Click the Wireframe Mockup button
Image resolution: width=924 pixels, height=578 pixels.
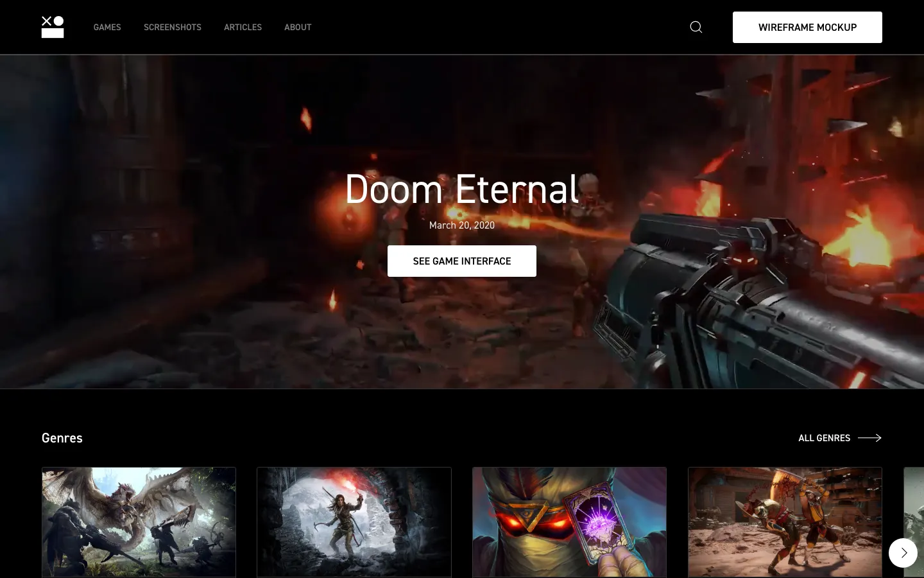[807, 27]
